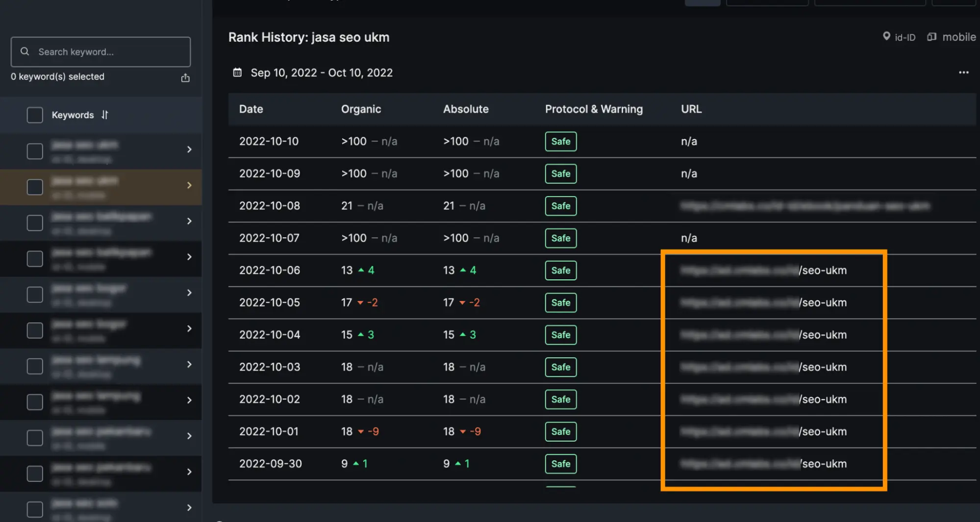Sort keywords with the sort arrows icon
Screen dimensions: 980x522
(104, 115)
